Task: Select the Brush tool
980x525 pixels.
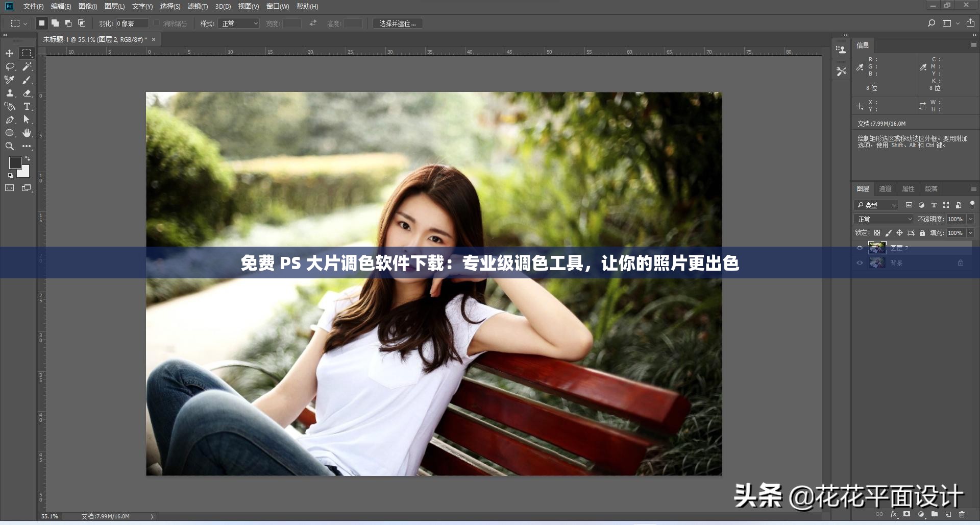Action: pyautogui.click(x=27, y=80)
